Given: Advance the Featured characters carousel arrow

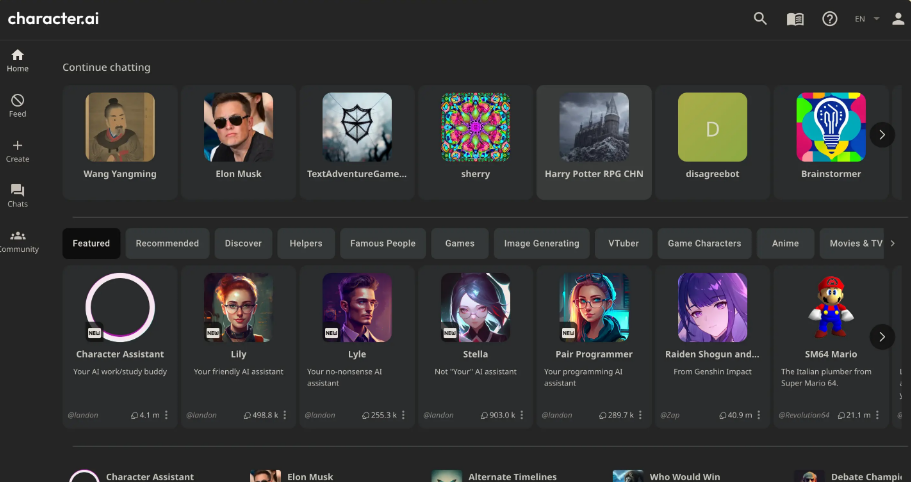Looking at the screenshot, I should 882,337.
